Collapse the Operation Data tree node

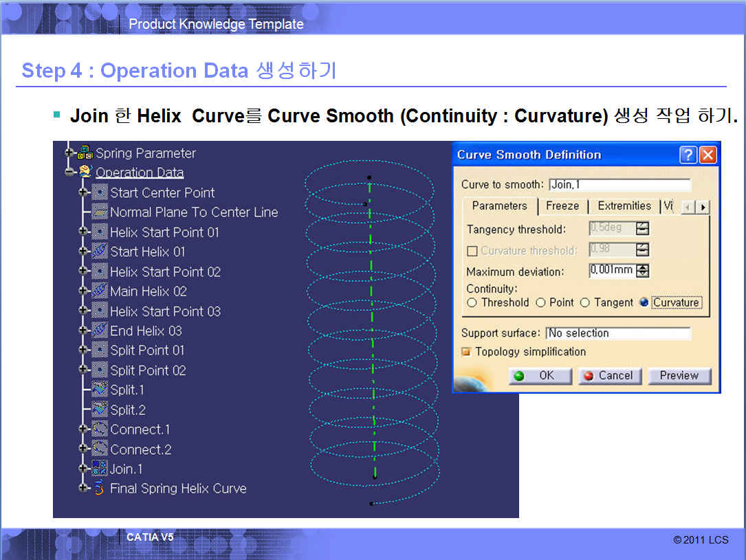69,172
